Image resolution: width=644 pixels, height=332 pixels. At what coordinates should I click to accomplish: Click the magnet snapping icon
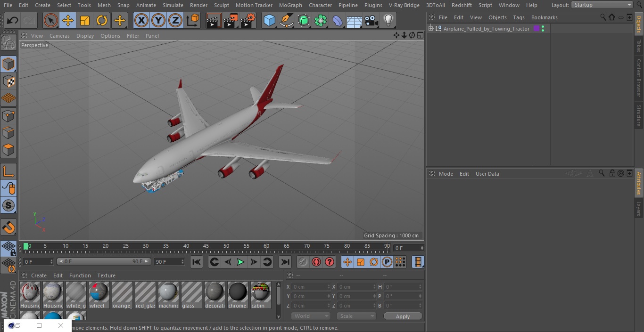coord(8,227)
